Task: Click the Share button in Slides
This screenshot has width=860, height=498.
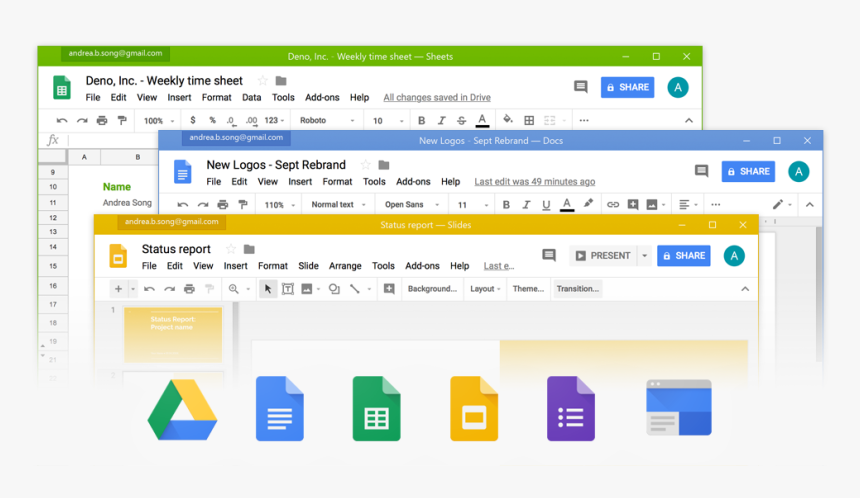Action: tap(684, 256)
